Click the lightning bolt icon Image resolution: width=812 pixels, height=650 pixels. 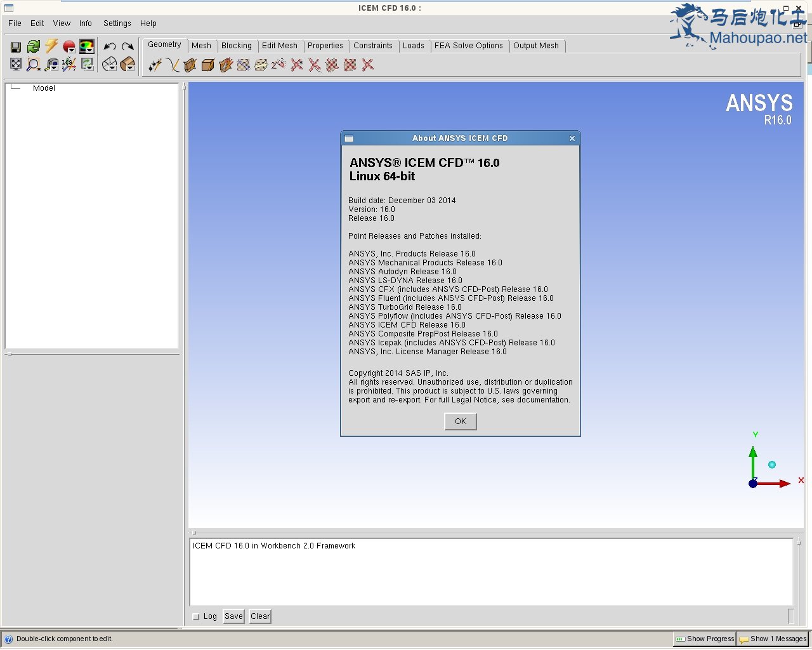[51, 46]
